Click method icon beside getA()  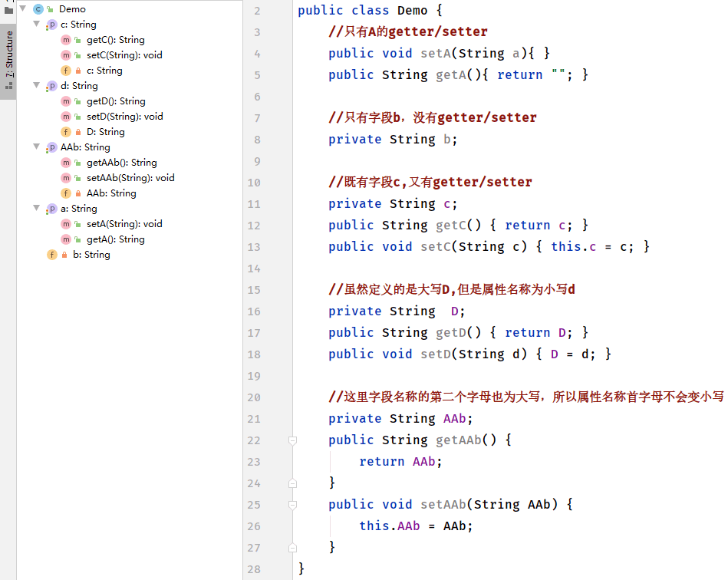point(66,239)
